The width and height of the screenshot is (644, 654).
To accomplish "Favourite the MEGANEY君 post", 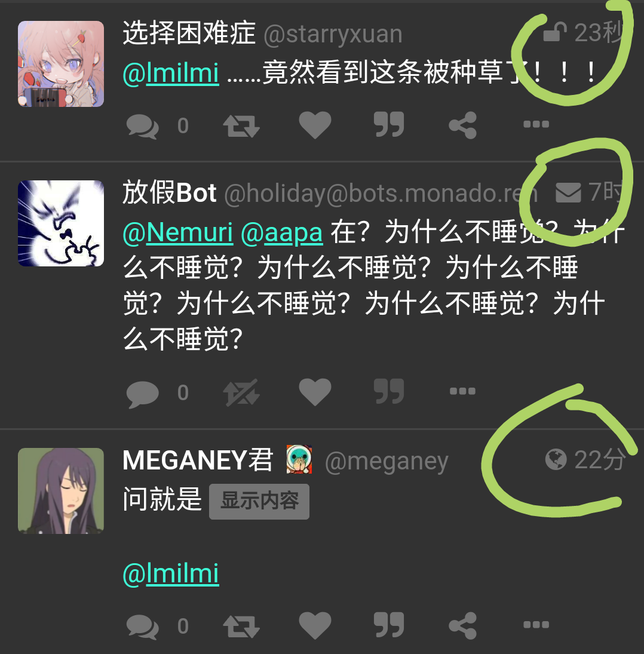I will (x=315, y=625).
